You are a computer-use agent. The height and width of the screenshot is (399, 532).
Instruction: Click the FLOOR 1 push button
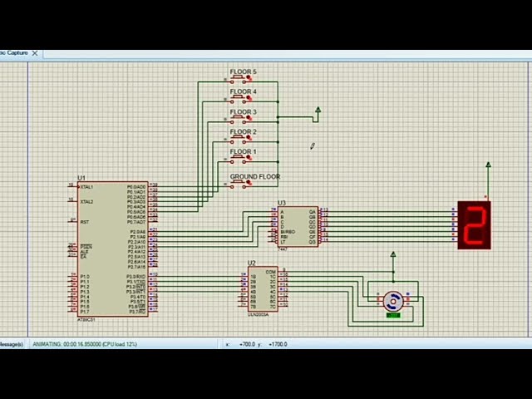coord(238,160)
